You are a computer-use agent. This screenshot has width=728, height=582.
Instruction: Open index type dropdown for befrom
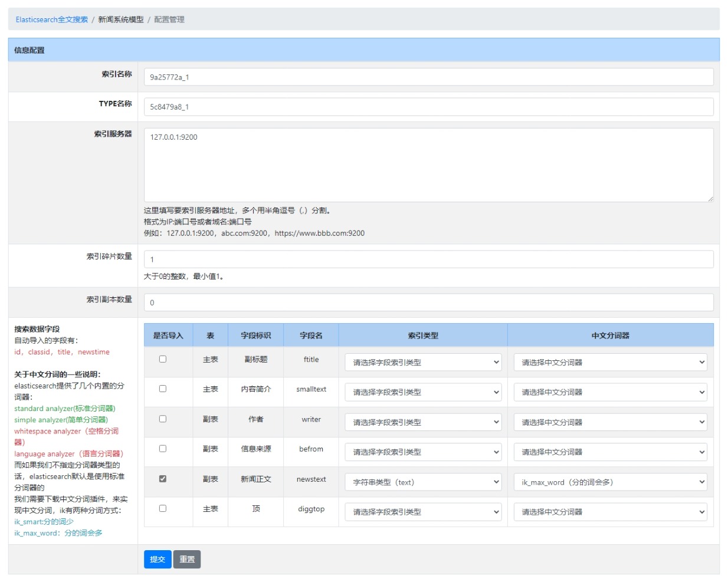click(423, 452)
